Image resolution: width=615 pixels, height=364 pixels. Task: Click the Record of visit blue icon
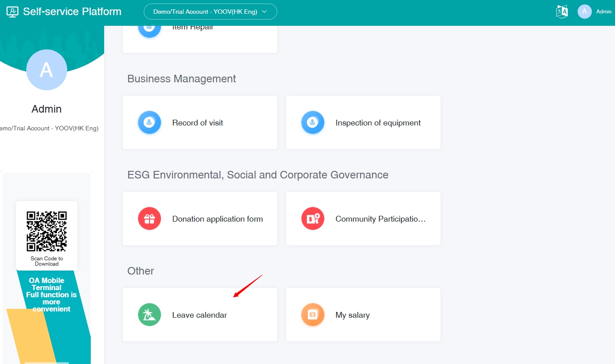150,122
